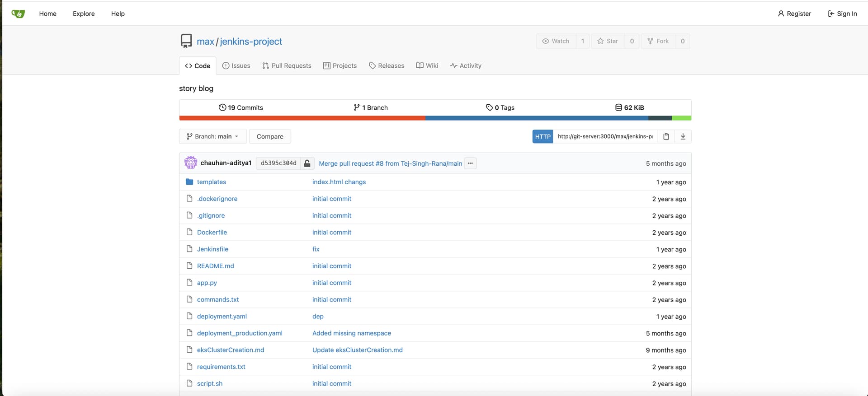868x396 pixels.
Task: Click Register link
Action: click(x=794, y=14)
